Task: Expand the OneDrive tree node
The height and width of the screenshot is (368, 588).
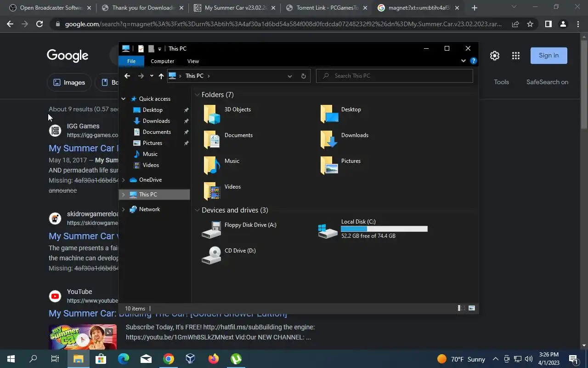Action: coord(123,180)
